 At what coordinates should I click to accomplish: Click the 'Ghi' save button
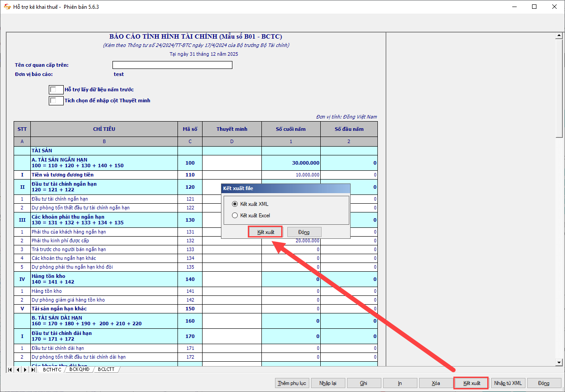point(364,383)
